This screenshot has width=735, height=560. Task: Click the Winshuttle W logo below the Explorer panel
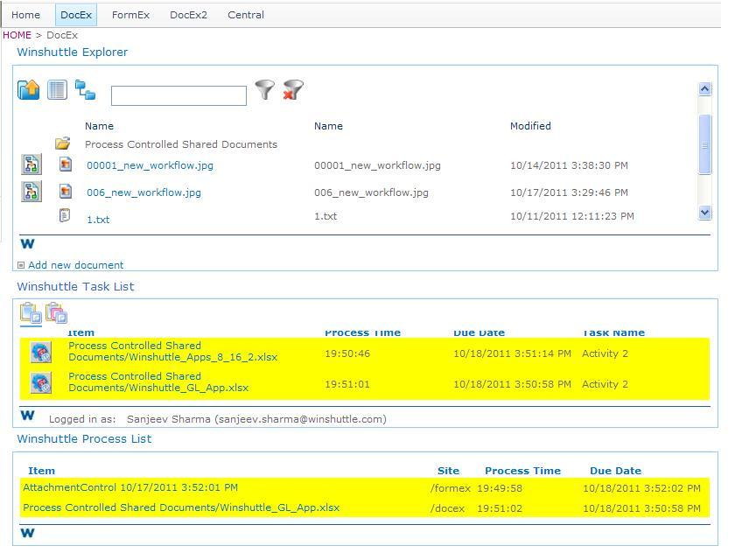coord(27,243)
